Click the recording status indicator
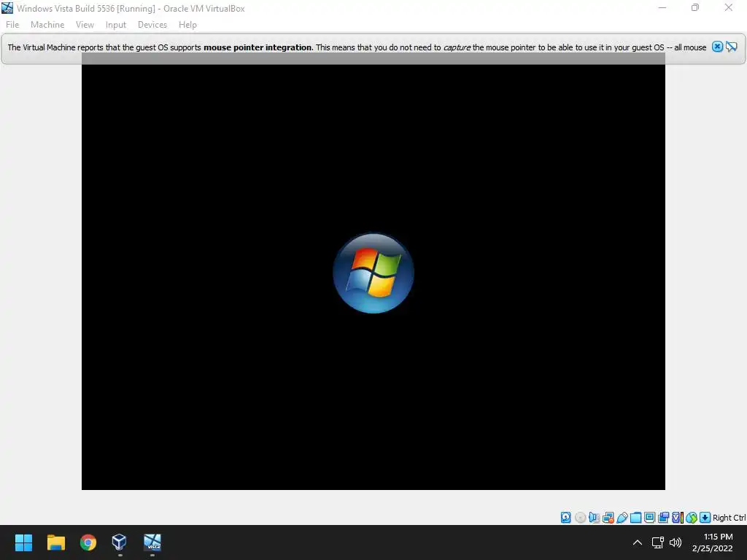Screen dimensions: 747x560 pos(663,518)
